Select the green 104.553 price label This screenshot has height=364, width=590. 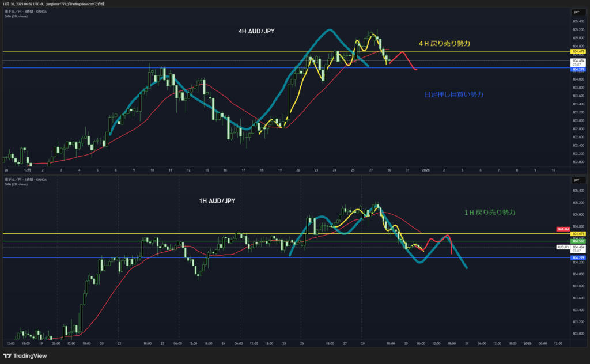click(577, 241)
